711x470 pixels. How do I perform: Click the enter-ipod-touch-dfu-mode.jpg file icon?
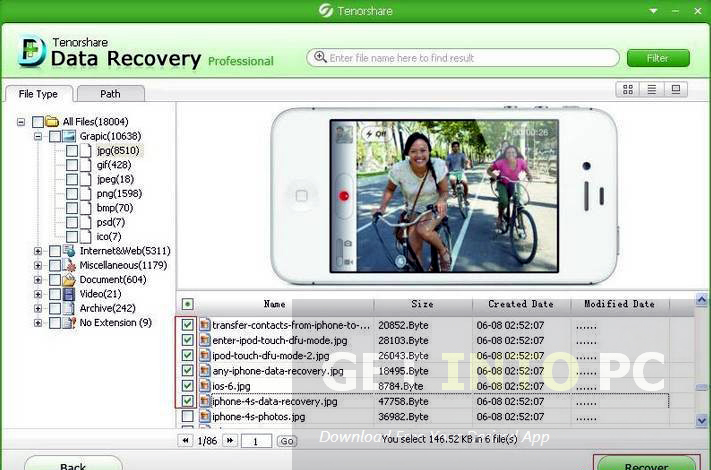tap(205, 340)
